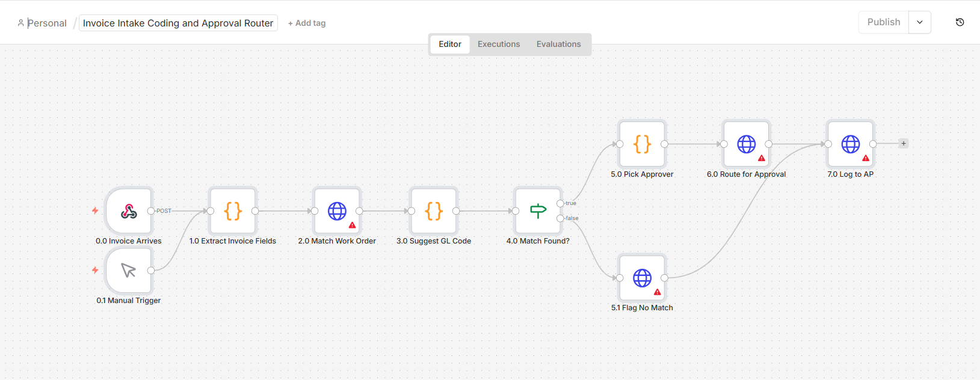Viewport: 980px width, 380px height.
Task: Switch to the Editor tab
Action: pos(450,44)
